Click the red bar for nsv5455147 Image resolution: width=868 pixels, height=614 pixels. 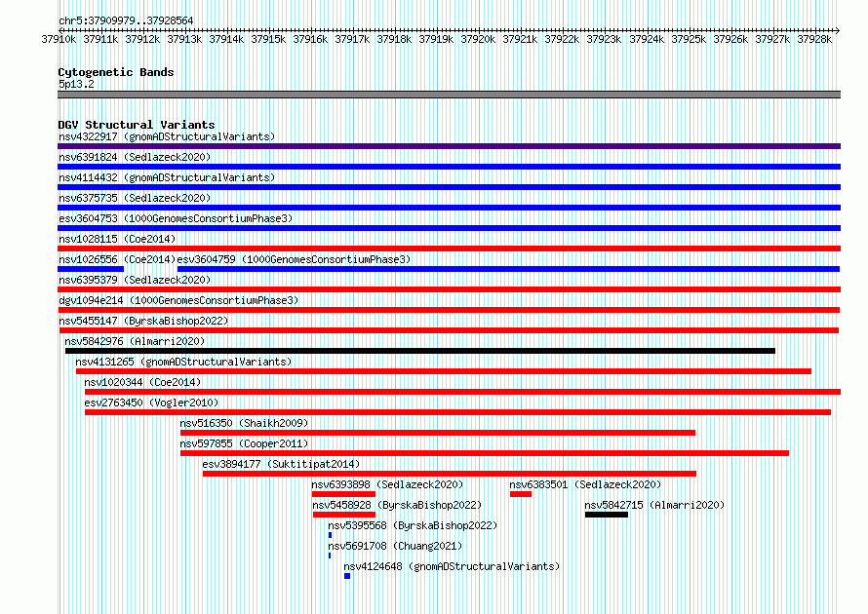(x=449, y=330)
